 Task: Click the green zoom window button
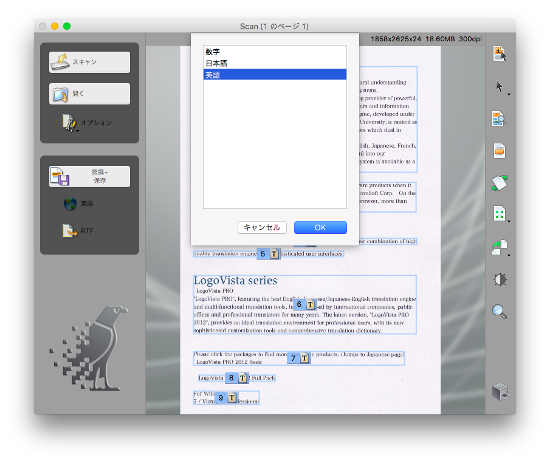[67, 26]
